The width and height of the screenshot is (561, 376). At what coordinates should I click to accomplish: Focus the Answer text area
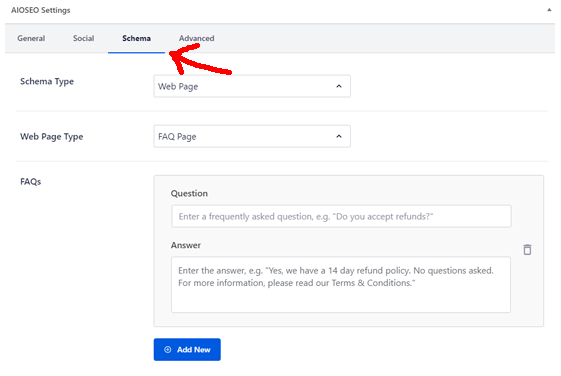tap(341, 285)
